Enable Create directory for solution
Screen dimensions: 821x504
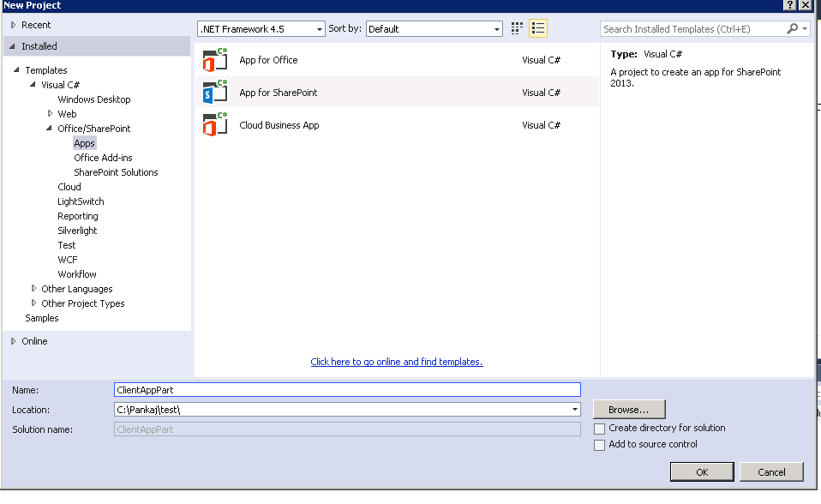coord(600,429)
